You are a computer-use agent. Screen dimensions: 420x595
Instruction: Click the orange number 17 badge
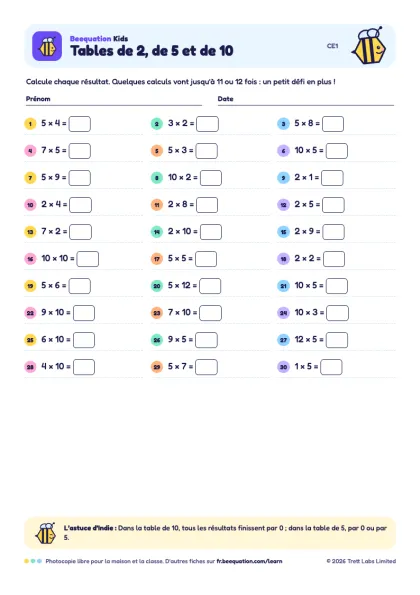157,259
